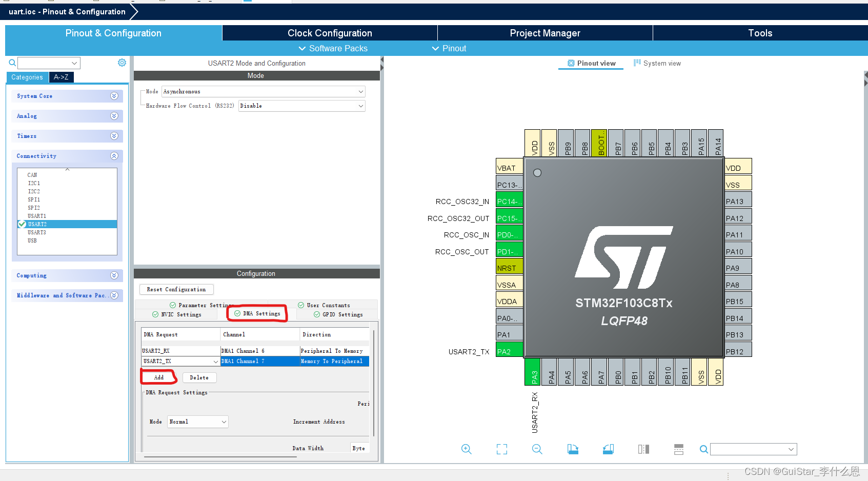Click the fit-to-screen frame icon
The width and height of the screenshot is (868, 481).
[x=502, y=449]
